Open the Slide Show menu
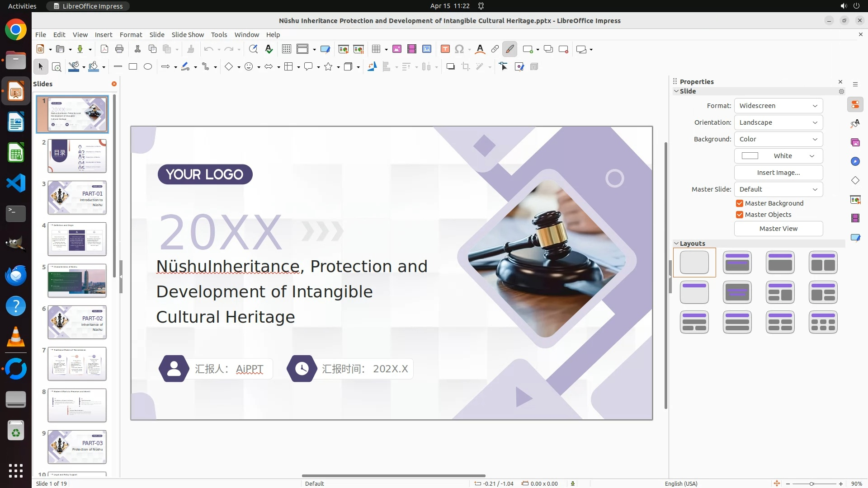 188,34
